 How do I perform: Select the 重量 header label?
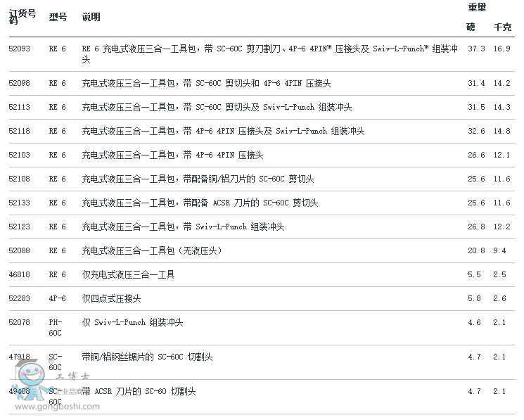(x=477, y=8)
